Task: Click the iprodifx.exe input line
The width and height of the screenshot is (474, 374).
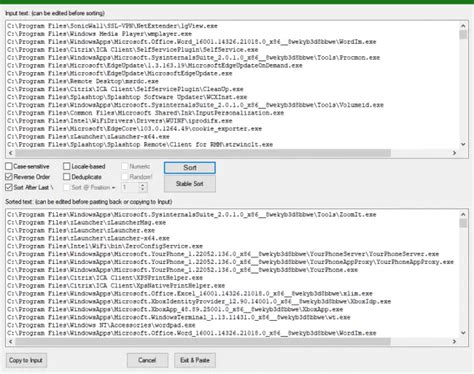Action: 120,121
